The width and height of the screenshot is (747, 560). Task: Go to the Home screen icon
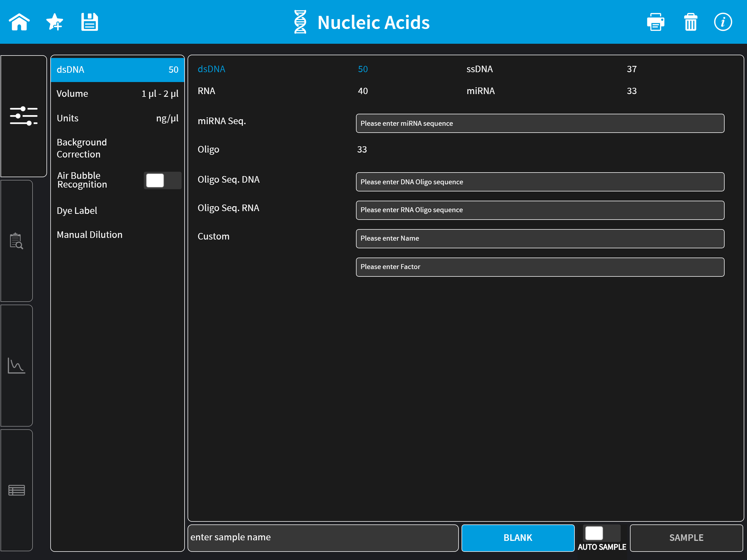point(19,22)
